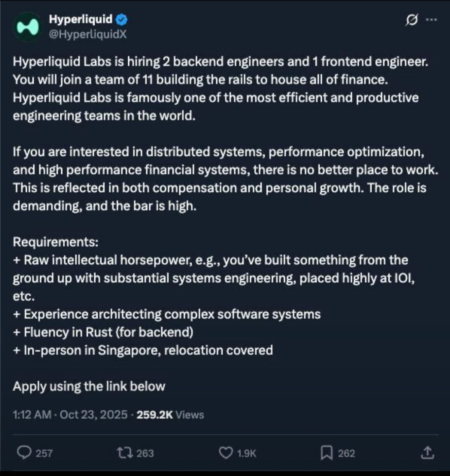This screenshot has height=476, width=450.
Task: Click the bookmark ribbon icon
Action: 327,453
